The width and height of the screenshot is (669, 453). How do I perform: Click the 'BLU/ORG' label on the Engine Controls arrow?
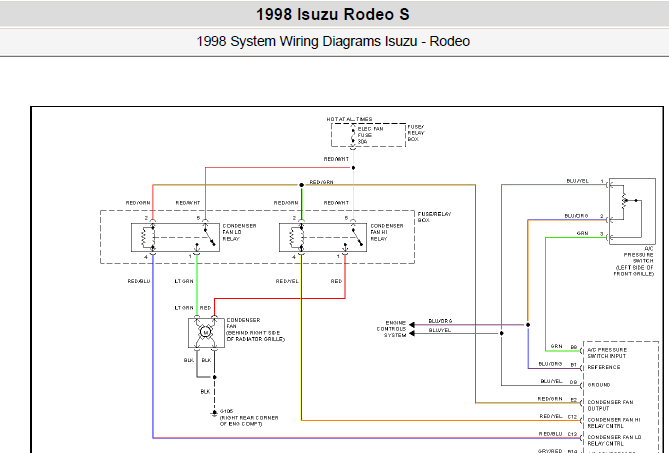[x=440, y=321]
